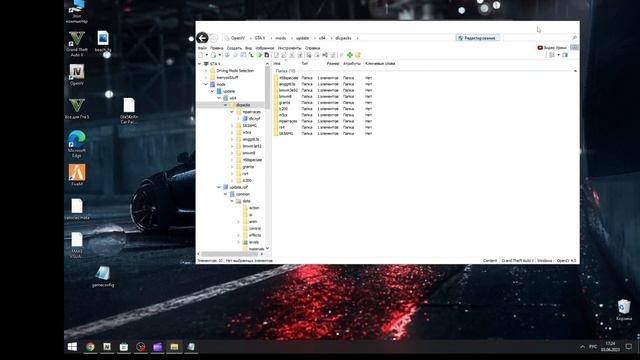Screen dimensions: 640x360
Task: Open the search magnifier icon in OpenIV
Action: [574, 38]
